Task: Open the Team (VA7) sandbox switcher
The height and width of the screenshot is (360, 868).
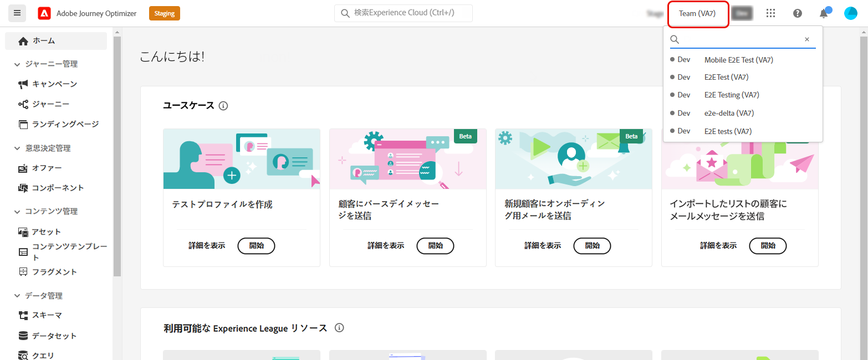Action: point(697,13)
